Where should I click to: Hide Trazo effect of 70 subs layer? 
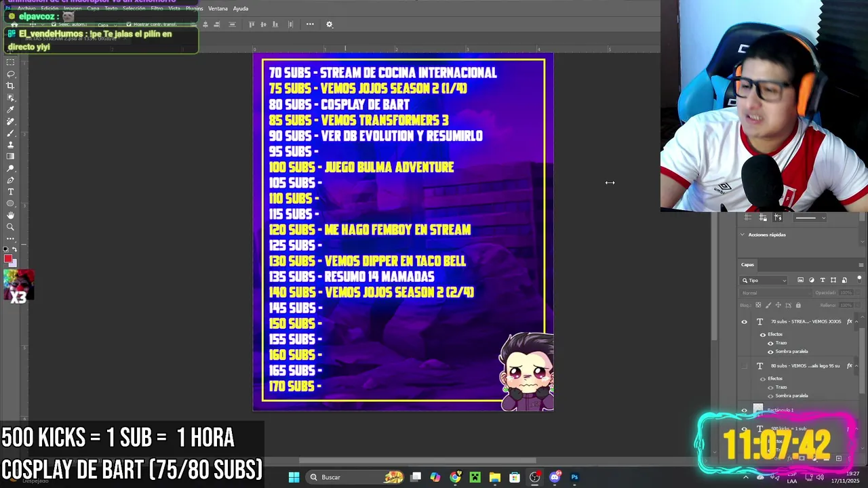pos(770,343)
